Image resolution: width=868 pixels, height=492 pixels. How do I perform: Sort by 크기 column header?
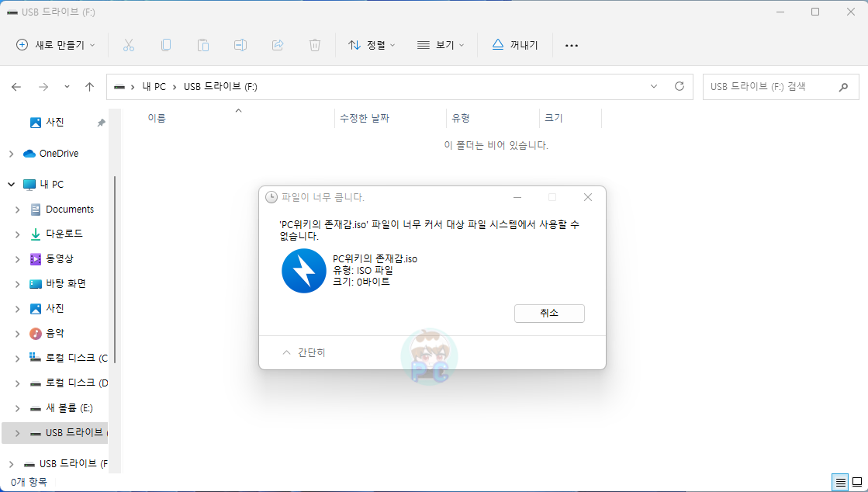tap(554, 118)
